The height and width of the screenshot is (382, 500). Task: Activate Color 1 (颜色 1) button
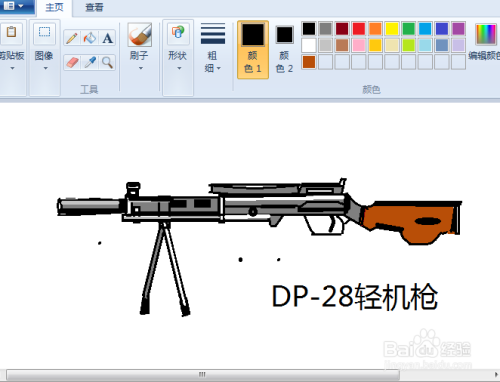253,50
